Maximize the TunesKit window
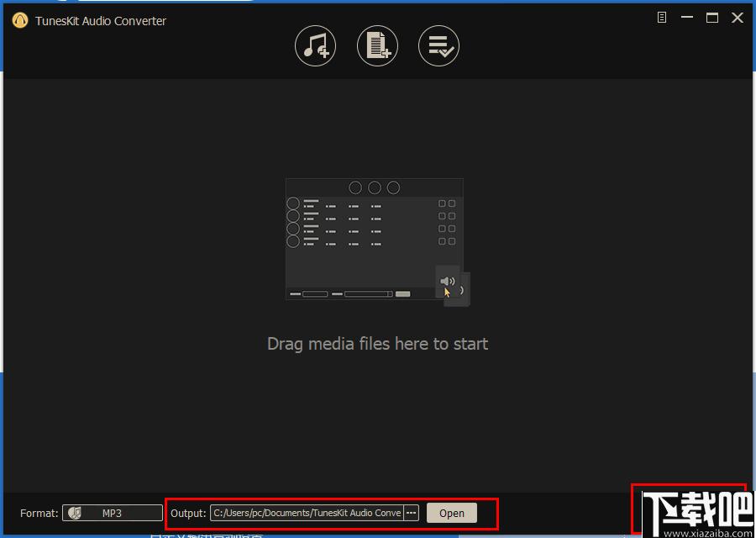Image resolution: width=756 pixels, height=538 pixels. [712, 18]
